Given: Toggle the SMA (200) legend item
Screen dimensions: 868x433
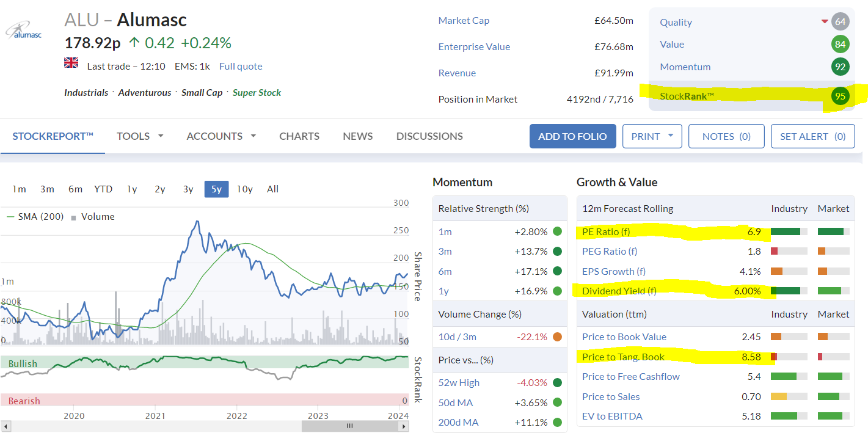Looking at the screenshot, I should (34, 216).
